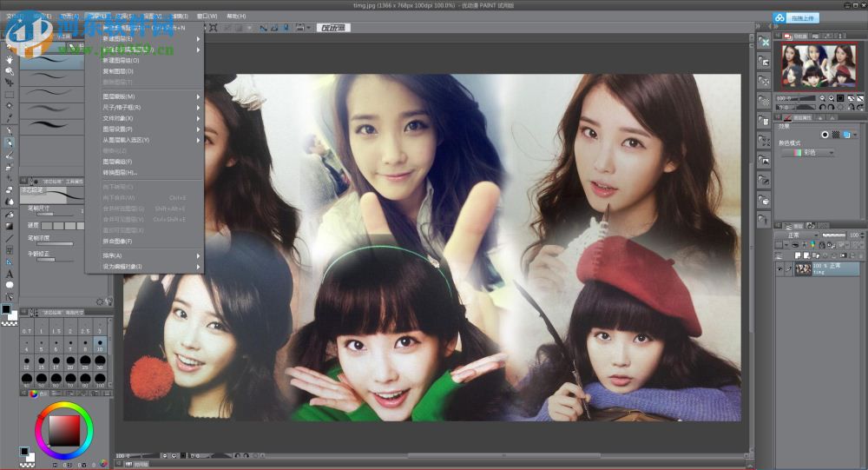Select the Text tool (A icon)
Screen dimensions: 868x470
(x=10, y=274)
